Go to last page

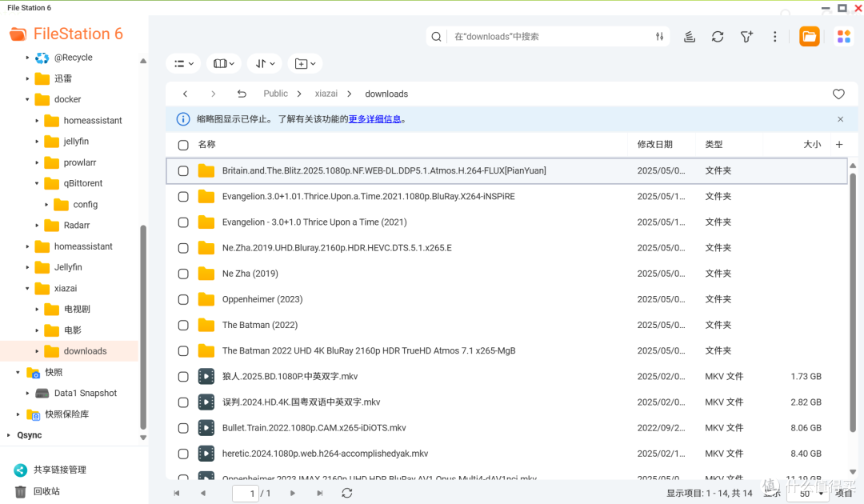click(x=319, y=494)
